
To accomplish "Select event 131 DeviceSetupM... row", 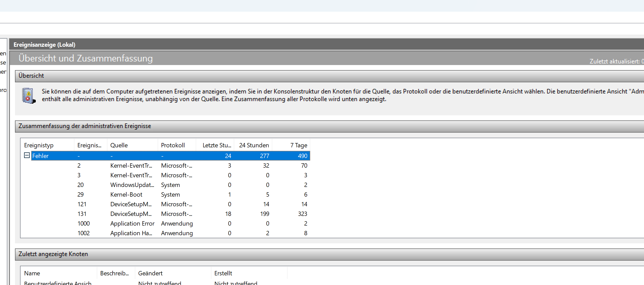I will pyautogui.click(x=131, y=214).
